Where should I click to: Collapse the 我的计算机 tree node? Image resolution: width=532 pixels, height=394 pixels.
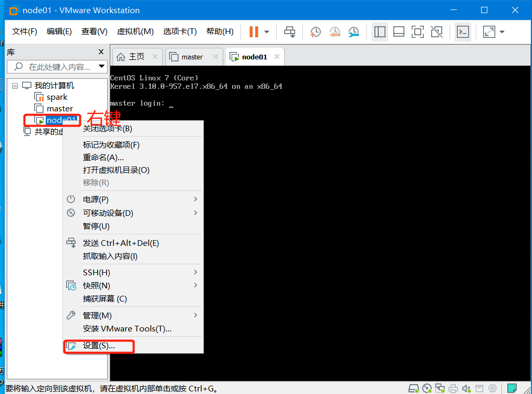pyautogui.click(x=15, y=86)
